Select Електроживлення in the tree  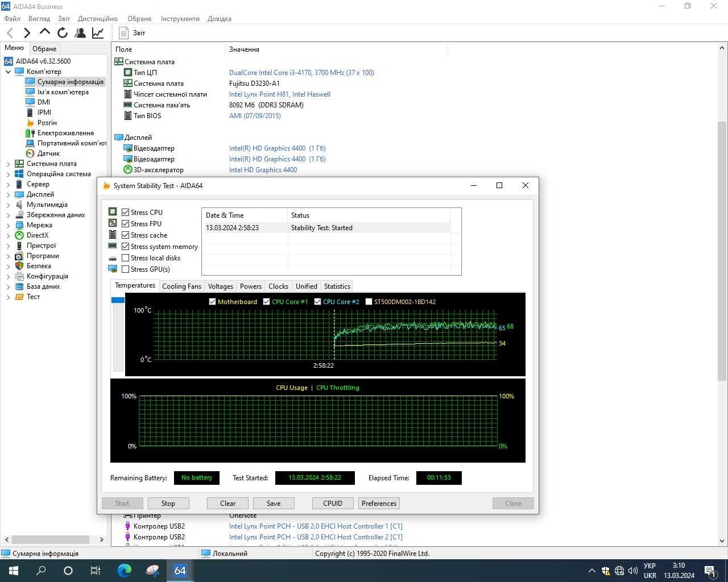65,133
